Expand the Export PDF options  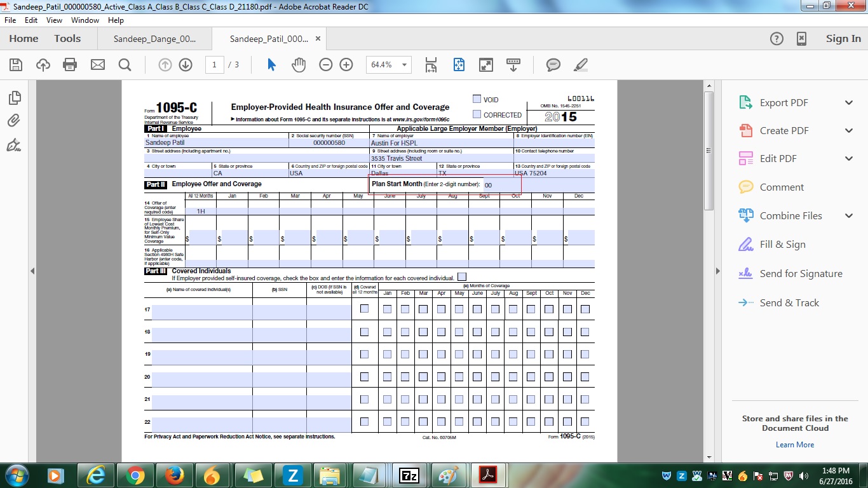coord(848,103)
